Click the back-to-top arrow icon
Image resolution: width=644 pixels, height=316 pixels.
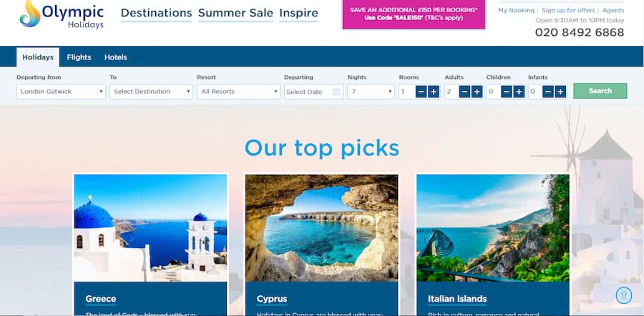pyautogui.click(x=624, y=295)
